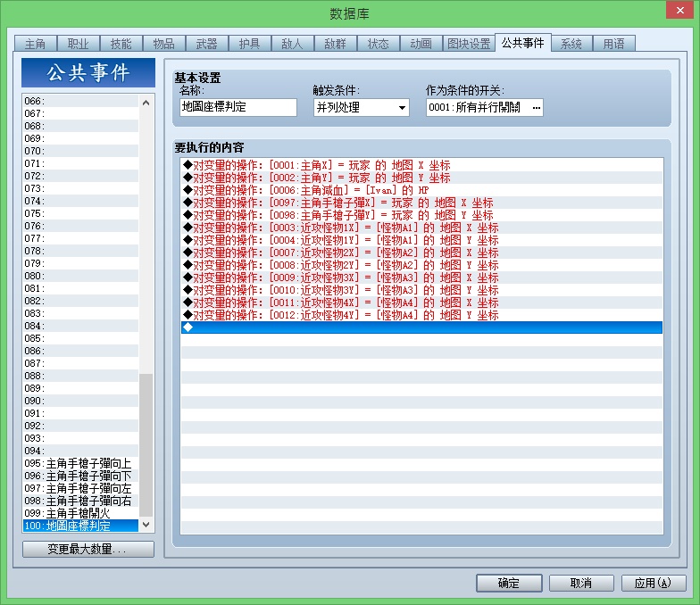Switch to the 动画 tab
Image resolution: width=700 pixels, height=605 pixels.
pyautogui.click(x=421, y=44)
